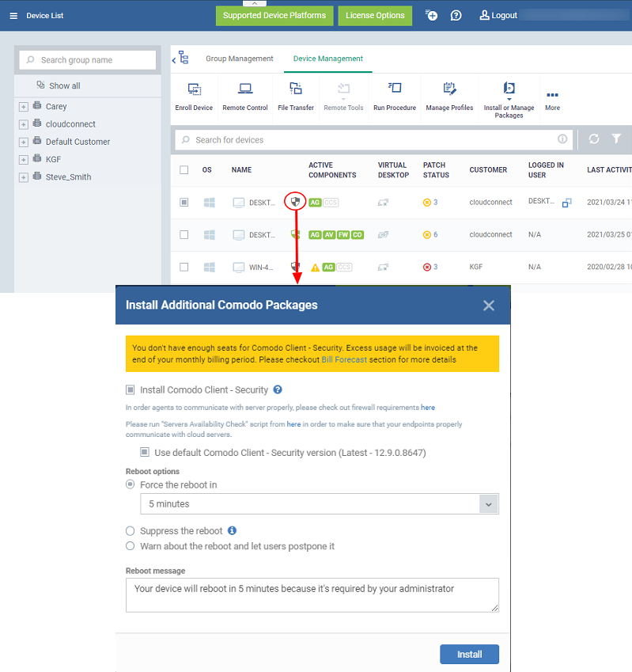Toggle the checkbox of the first DESKT device row
Viewport: 632px width, 672px height.
(x=184, y=203)
